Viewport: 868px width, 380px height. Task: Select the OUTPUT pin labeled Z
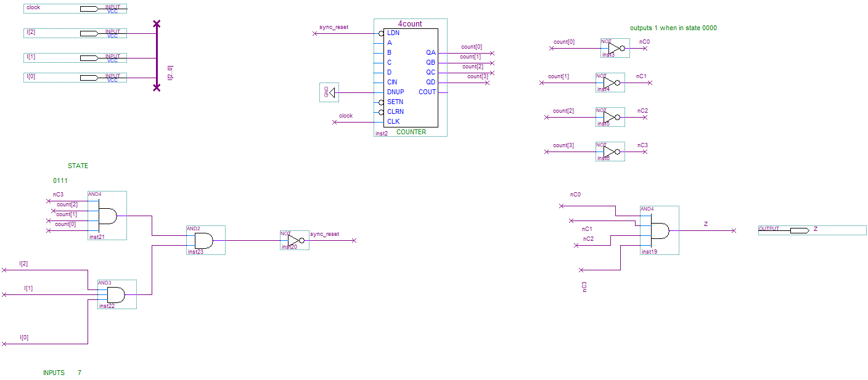pyautogui.click(x=798, y=229)
